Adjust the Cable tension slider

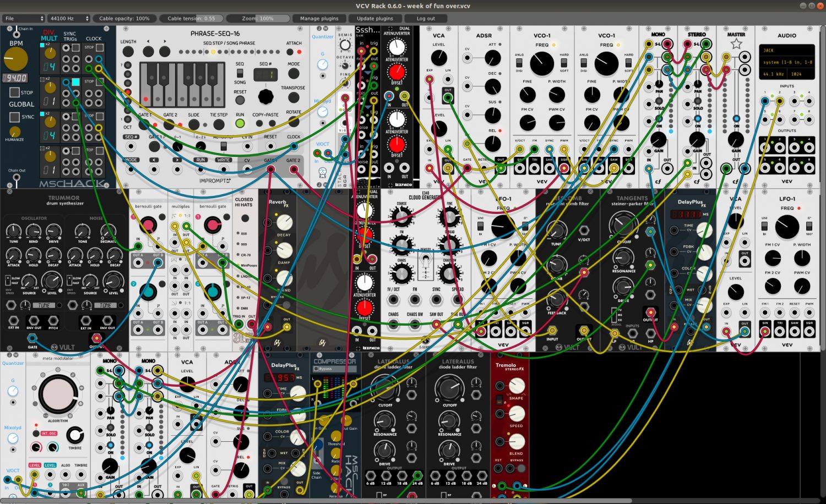(x=191, y=18)
